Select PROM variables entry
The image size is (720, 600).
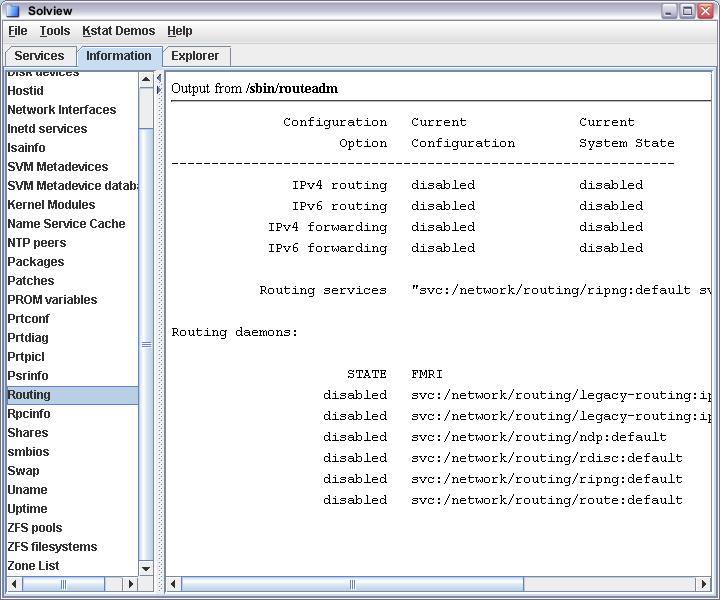pos(73,300)
